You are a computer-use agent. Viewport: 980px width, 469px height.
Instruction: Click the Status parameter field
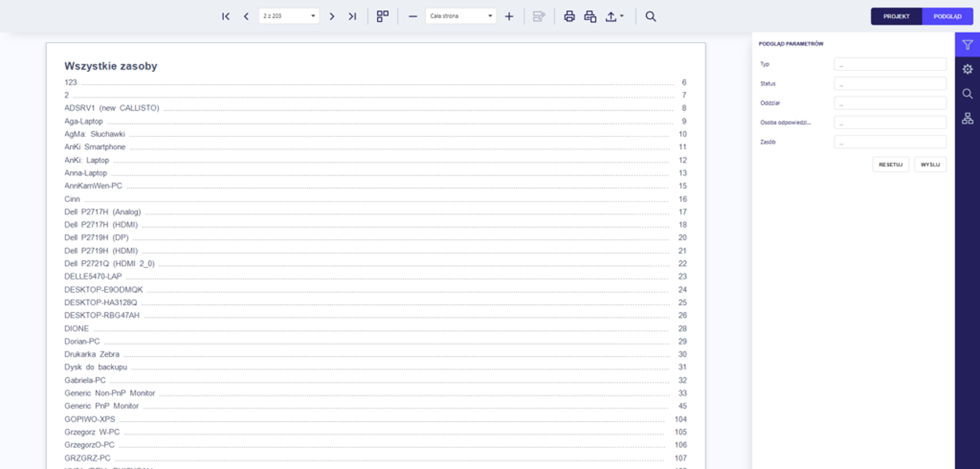[889, 84]
